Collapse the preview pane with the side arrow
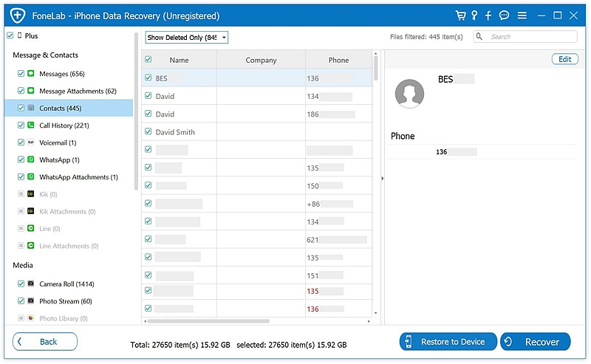 382,178
